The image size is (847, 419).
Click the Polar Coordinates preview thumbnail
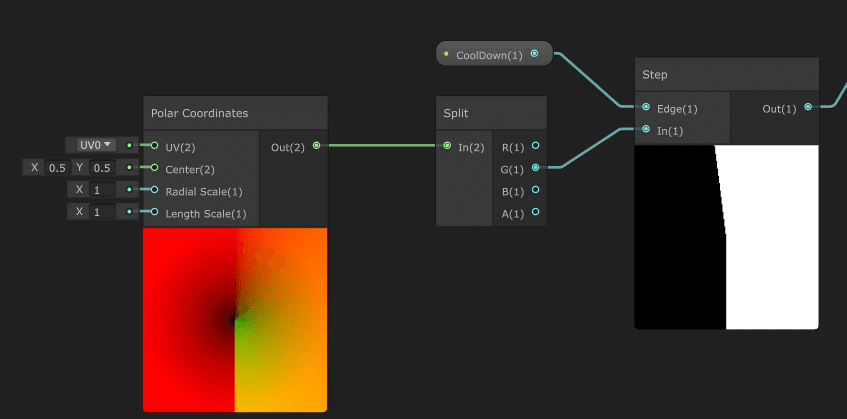click(235, 320)
